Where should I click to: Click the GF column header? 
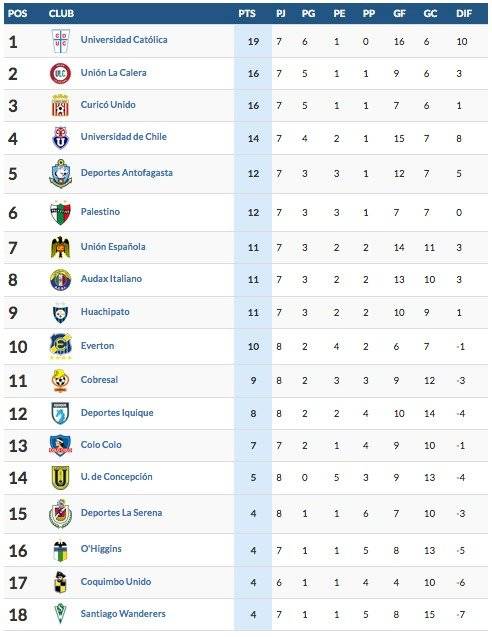399,13
